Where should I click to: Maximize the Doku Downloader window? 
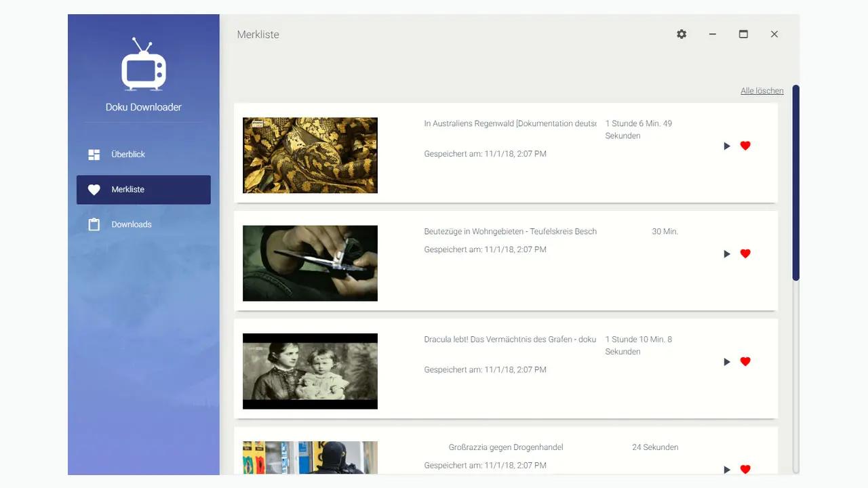tap(743, 34)
